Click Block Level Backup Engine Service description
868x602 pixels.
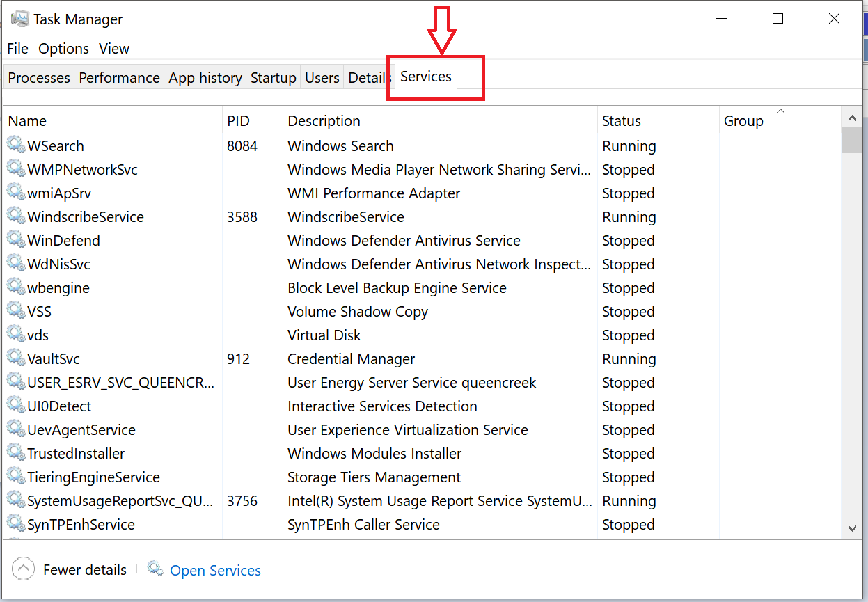(397, 288)
